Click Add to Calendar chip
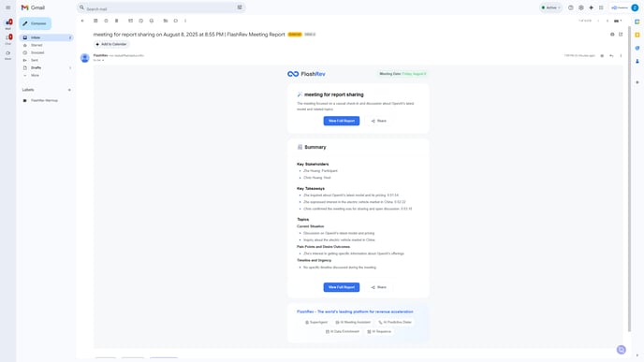644x362 pixels. [x=111, y=44]
